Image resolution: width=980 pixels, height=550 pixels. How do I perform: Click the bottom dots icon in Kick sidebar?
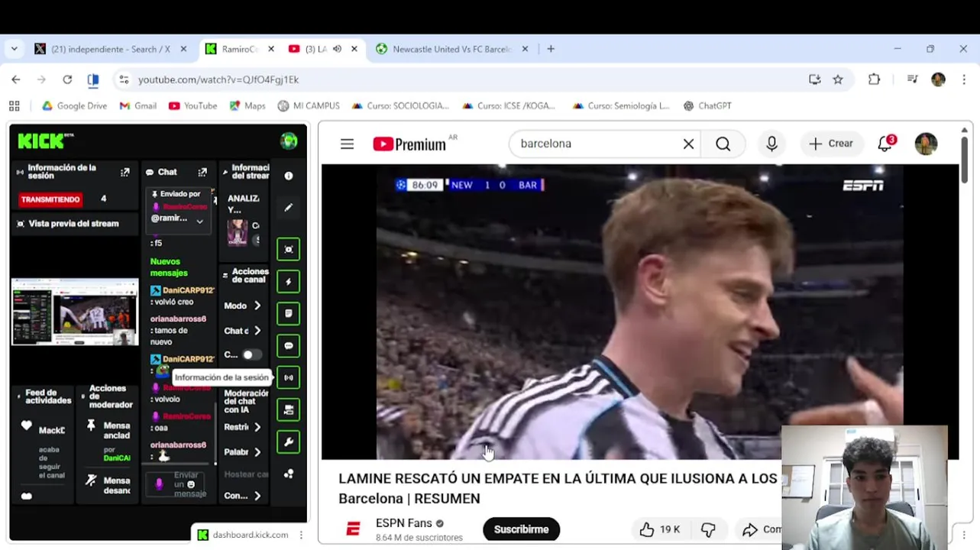pyautogui.click(x=289, y=474)
